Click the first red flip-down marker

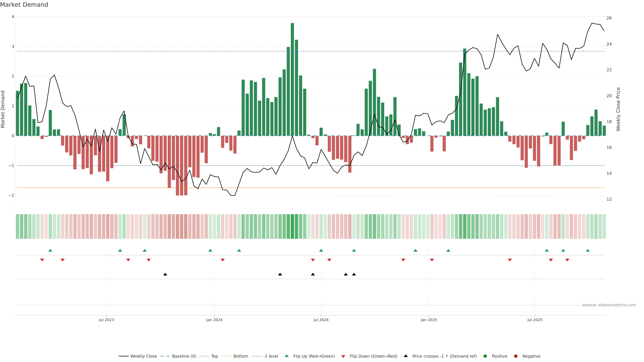pyautogui.click(x=42, y=260)
